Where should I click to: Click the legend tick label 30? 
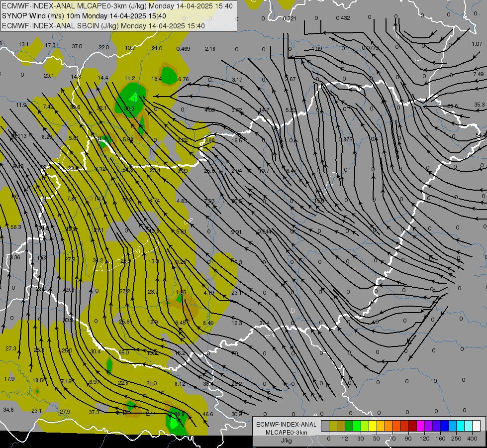coord(360,439)
